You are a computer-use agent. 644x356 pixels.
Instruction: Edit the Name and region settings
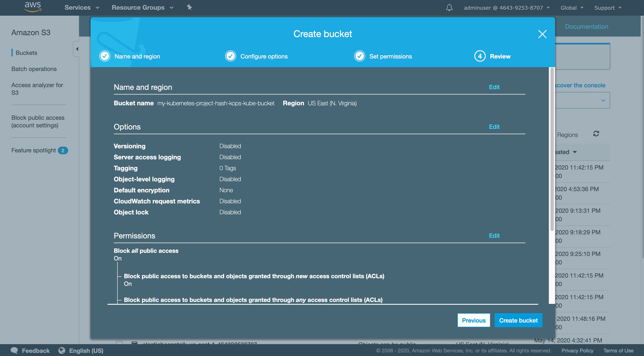pos(494,87)
